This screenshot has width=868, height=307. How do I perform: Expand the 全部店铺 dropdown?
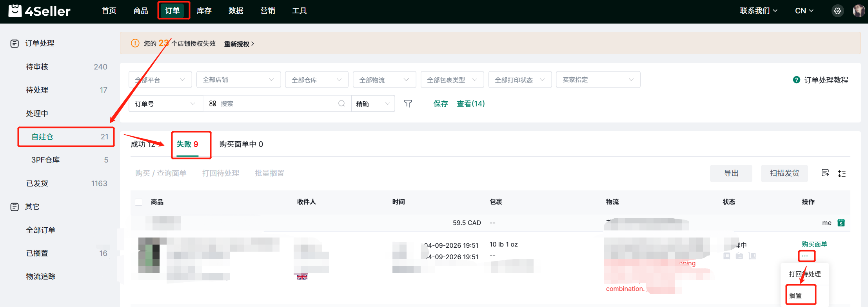click(238, 80)
